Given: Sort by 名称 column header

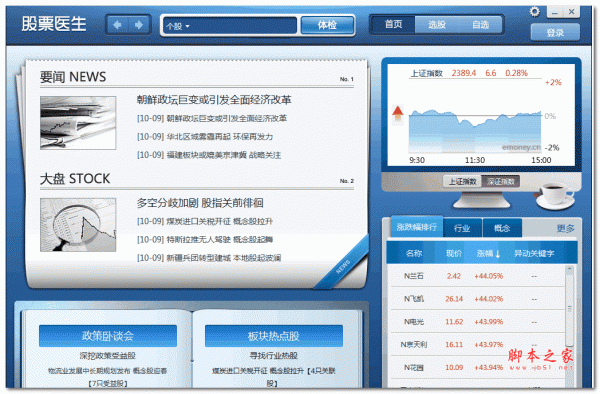Looking at the screenshot, I should pos(414,253).
